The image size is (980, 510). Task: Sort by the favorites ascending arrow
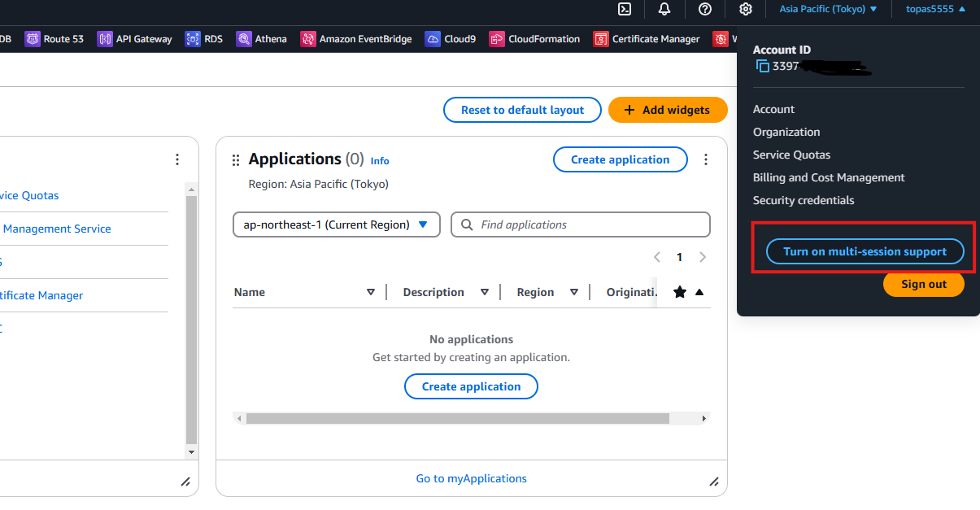point(699,292)
